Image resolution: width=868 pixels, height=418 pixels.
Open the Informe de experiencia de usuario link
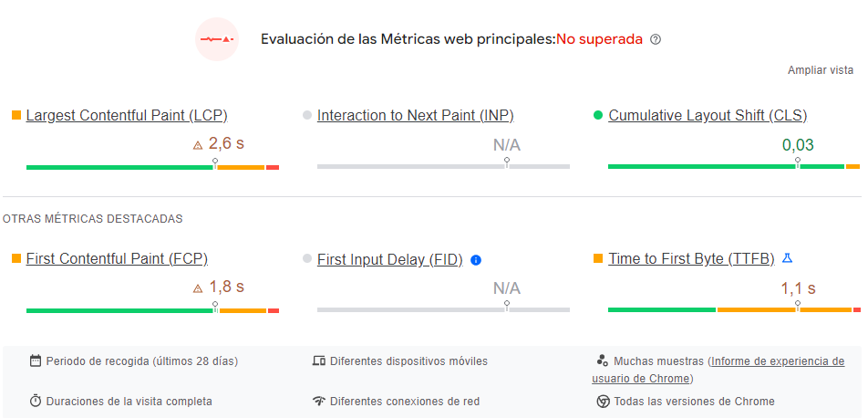pos(718,370)
